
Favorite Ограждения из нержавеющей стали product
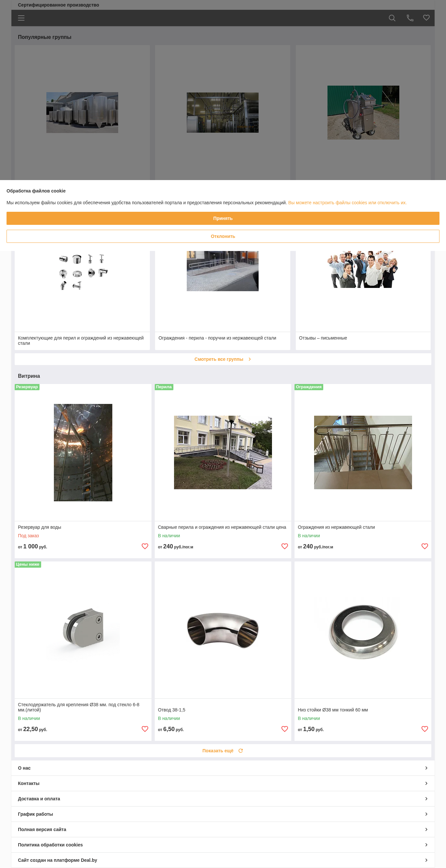(424, 546)
